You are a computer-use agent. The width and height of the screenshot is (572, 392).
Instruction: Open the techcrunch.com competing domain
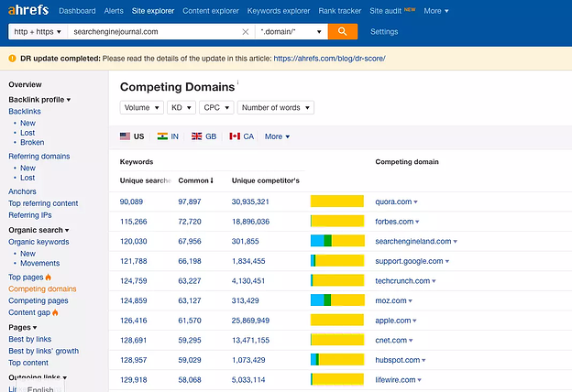pyautogui.click(x=402, y=281)
